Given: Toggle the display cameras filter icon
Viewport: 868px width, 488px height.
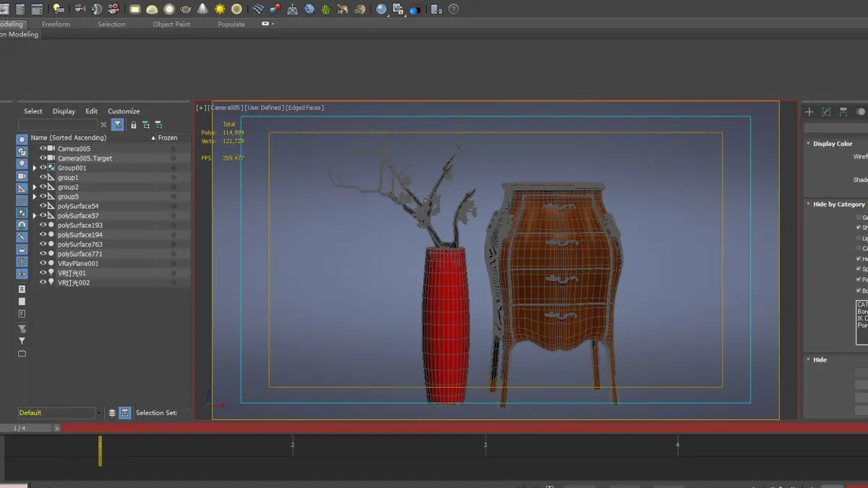Looking at the screenshot, I should click(x=22, y=176).
